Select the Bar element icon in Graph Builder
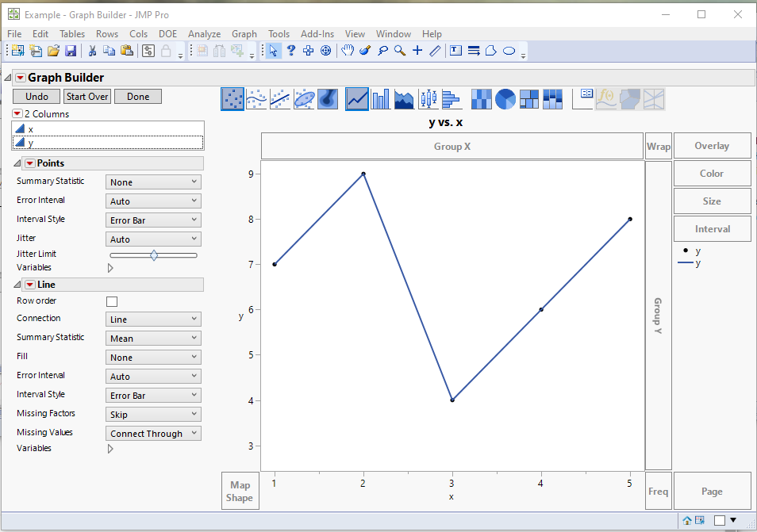The width and height of the screenshot is (757, 532). coord(382,98)
